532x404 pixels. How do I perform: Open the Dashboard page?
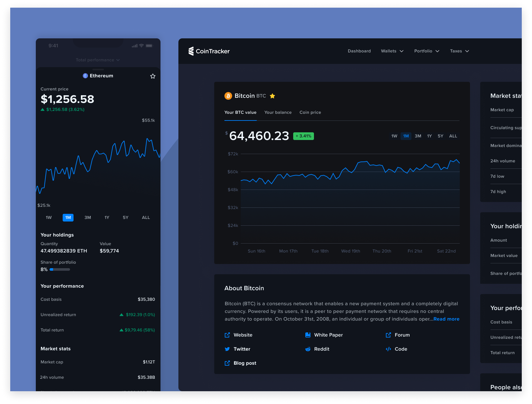point(359,51)
